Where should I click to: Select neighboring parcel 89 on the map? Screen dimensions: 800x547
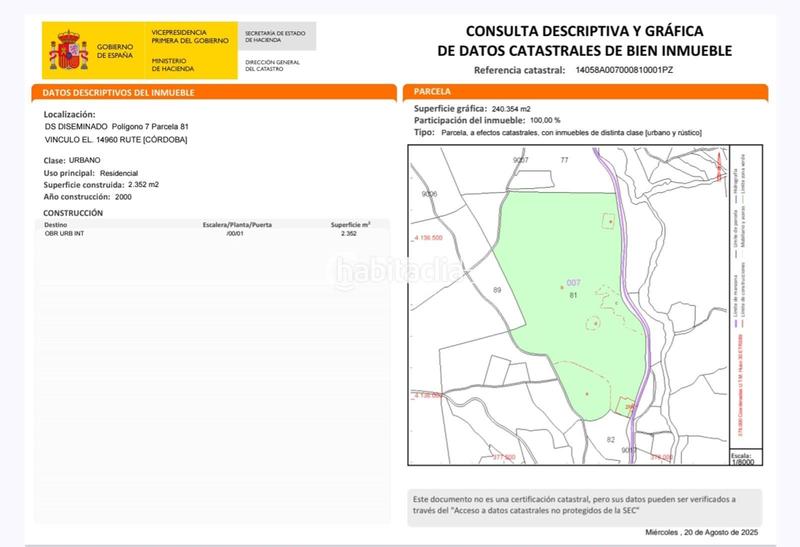(497, 290)
